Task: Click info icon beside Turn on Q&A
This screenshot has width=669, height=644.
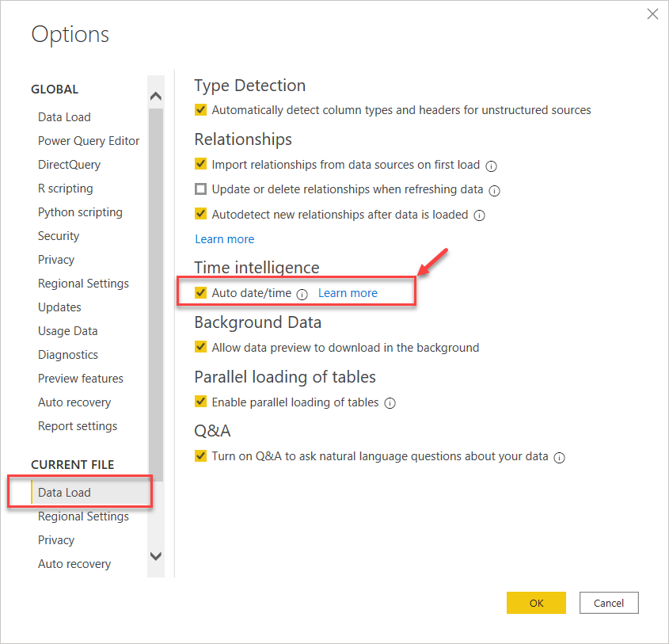Action: click(559, 458)
